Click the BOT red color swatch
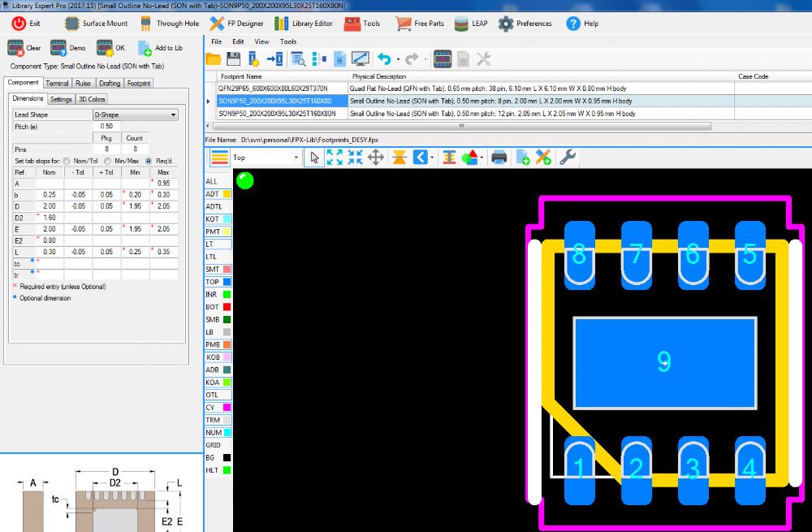This screenshot has height=532, width=812. 227,307
